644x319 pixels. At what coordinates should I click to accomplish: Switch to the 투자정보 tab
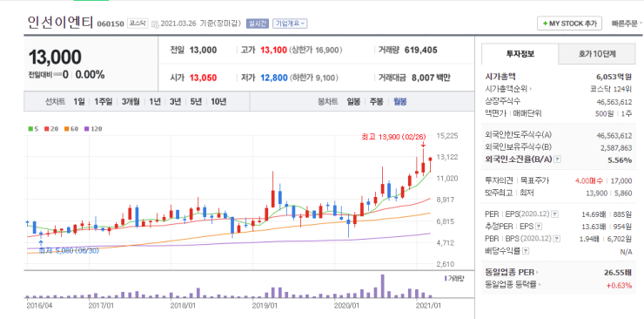(x=520, y=54)
